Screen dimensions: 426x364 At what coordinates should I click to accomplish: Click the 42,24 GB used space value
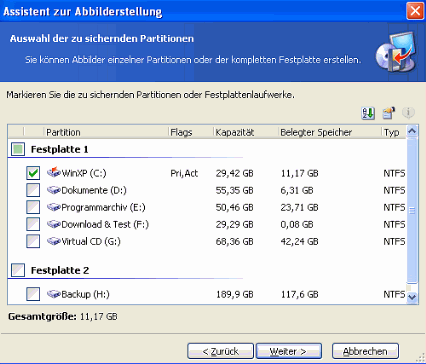point(299,241)
